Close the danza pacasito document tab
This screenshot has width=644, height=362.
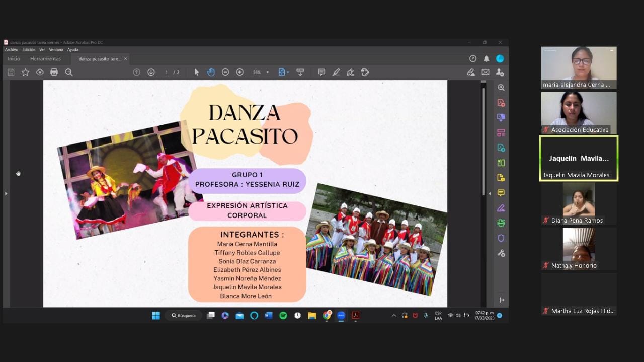pos(125,59)
